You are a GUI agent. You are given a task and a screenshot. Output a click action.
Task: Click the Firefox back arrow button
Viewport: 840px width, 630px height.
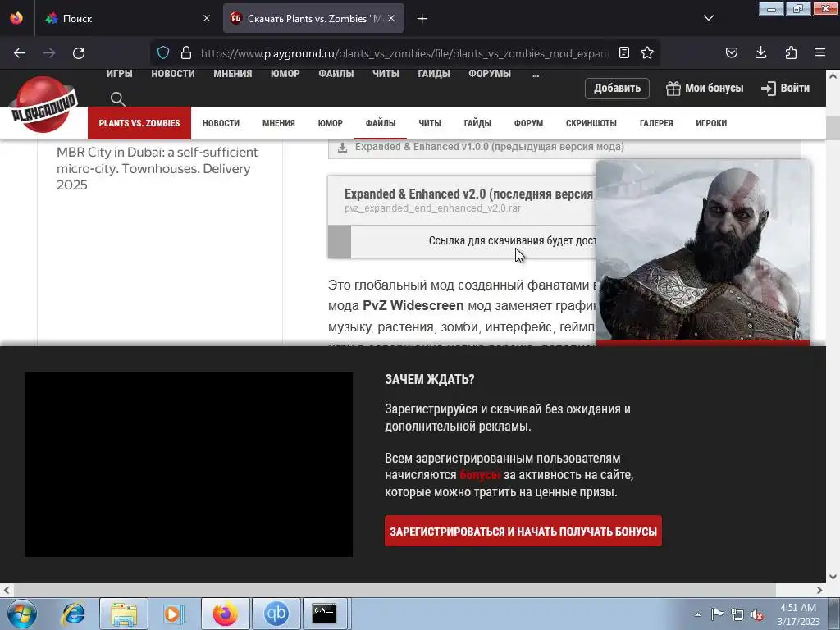20,53
